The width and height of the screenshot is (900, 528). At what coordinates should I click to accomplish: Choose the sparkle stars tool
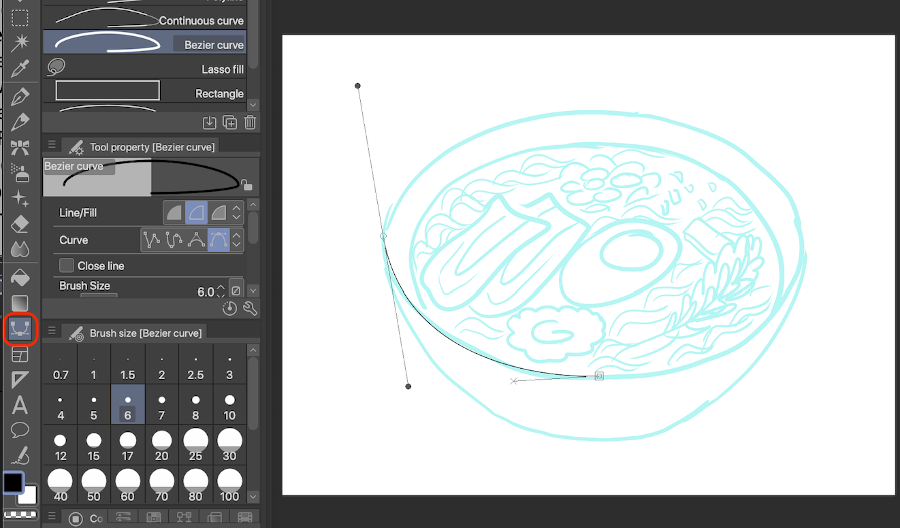pos(20,199)
